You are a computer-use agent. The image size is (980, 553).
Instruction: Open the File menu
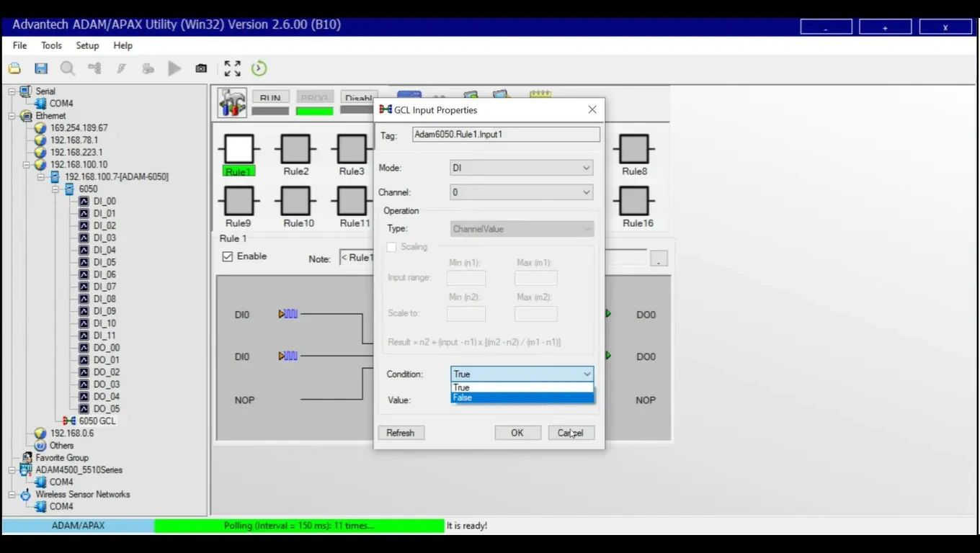[x=19, y=45]
